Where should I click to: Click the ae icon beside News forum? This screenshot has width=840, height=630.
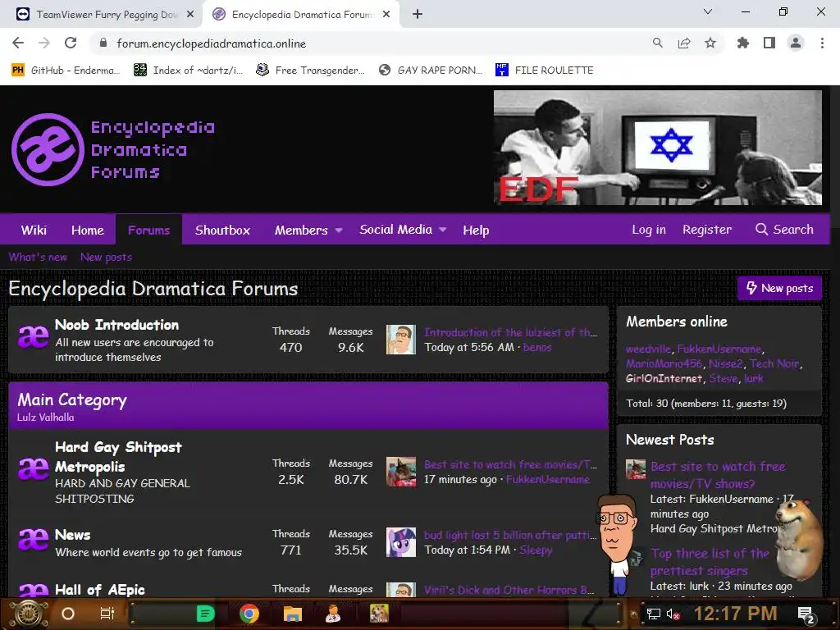[33, 540]
